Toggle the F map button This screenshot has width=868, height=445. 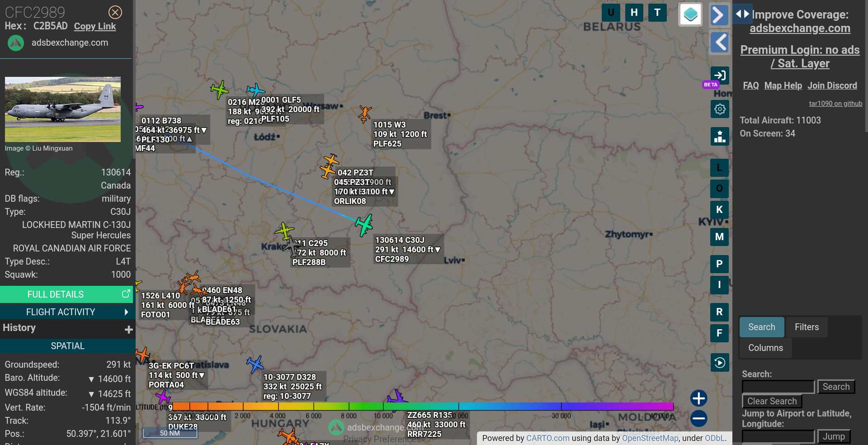(x=719, y=333)
